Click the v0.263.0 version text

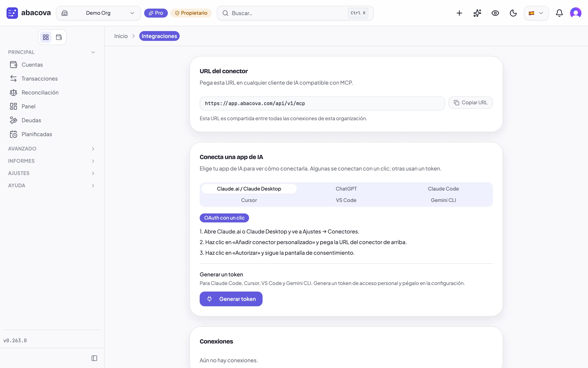pos(15,340)
